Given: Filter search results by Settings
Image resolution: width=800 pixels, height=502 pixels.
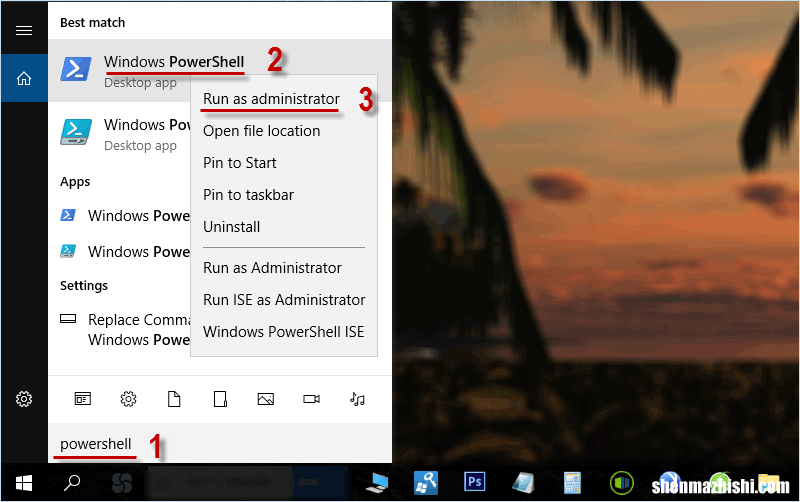Looking at the screenshot, I should click(x=128, y=398).
